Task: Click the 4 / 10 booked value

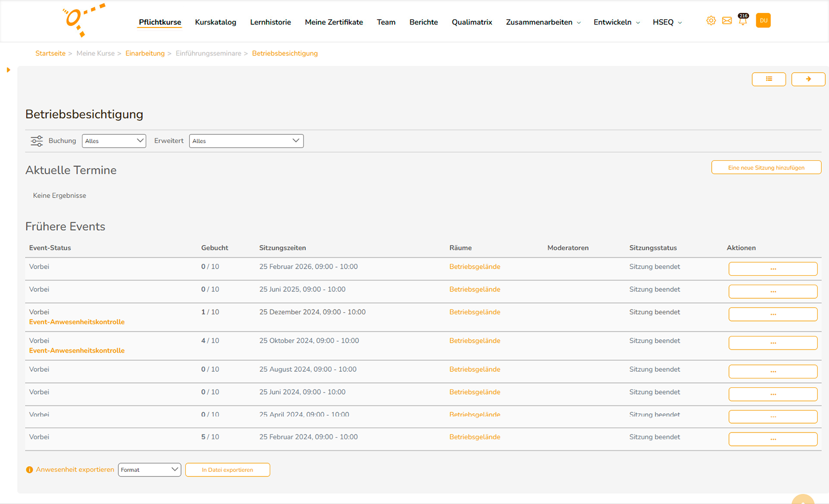Action: [x=210, y=341]
